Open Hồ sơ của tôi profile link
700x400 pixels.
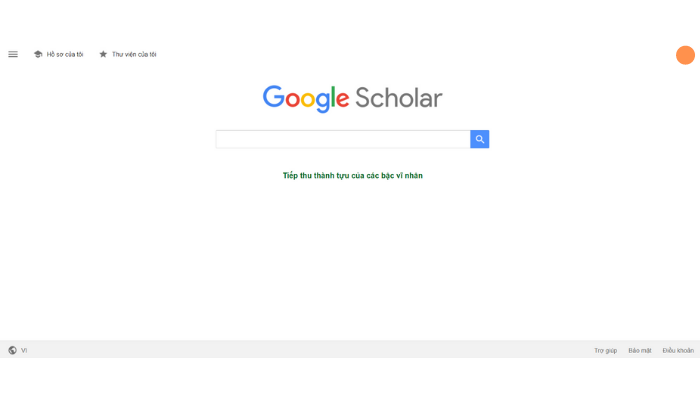[65, 54]
